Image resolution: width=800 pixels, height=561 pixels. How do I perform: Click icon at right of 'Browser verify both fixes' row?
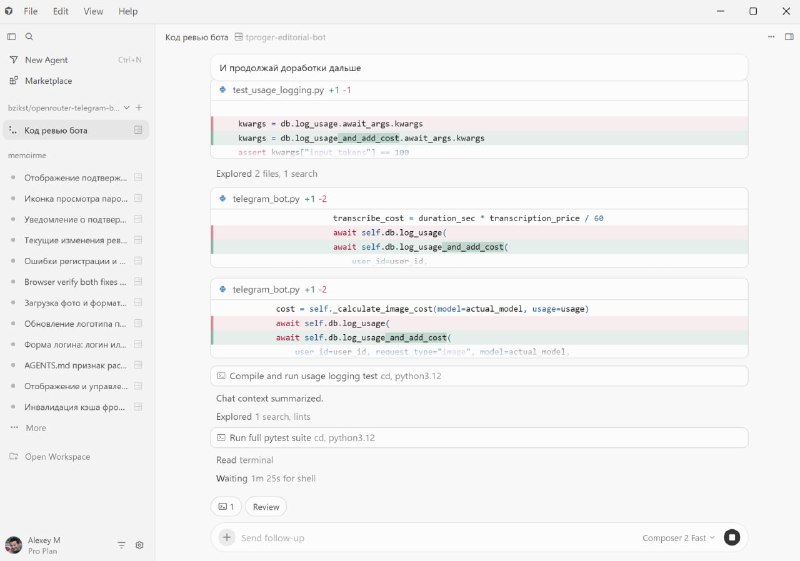point(138,282)
